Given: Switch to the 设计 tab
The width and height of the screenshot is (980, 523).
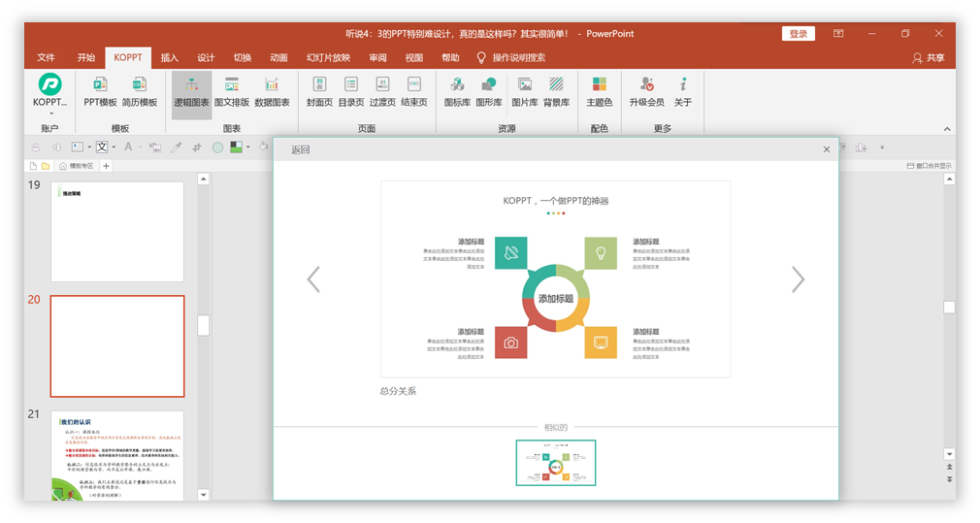Looking at the screenshot, I should [206, 57].
